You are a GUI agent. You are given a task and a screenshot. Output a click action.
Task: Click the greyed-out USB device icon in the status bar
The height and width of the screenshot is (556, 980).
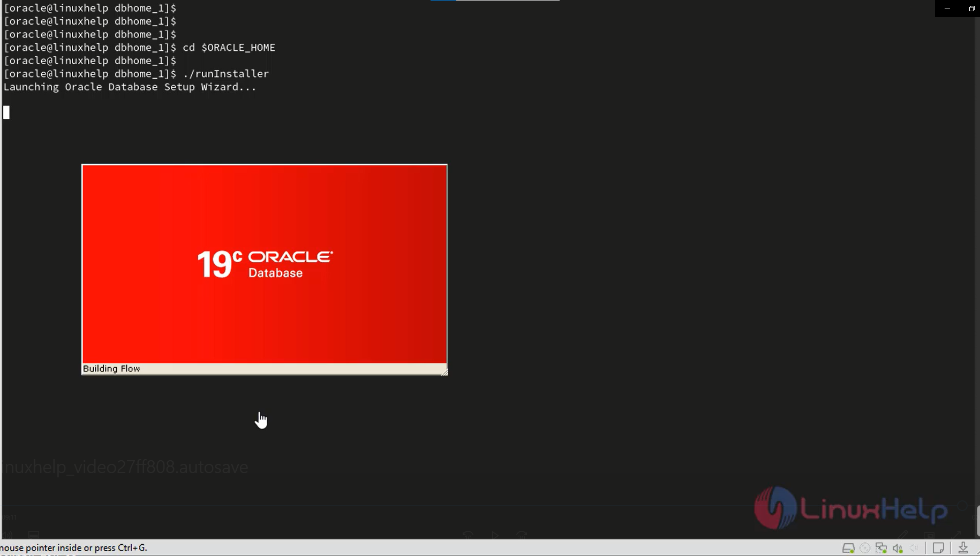click(914, 548)
